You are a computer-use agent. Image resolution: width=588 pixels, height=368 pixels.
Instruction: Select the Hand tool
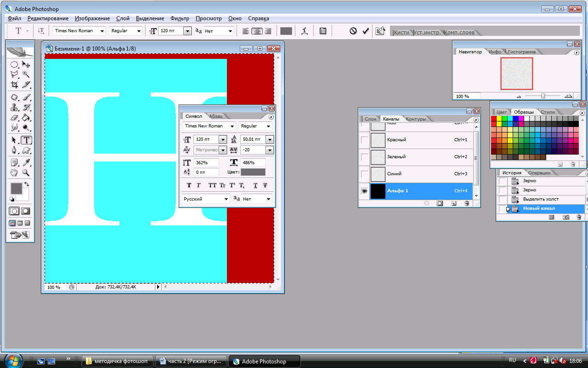(x=14, y=172)
